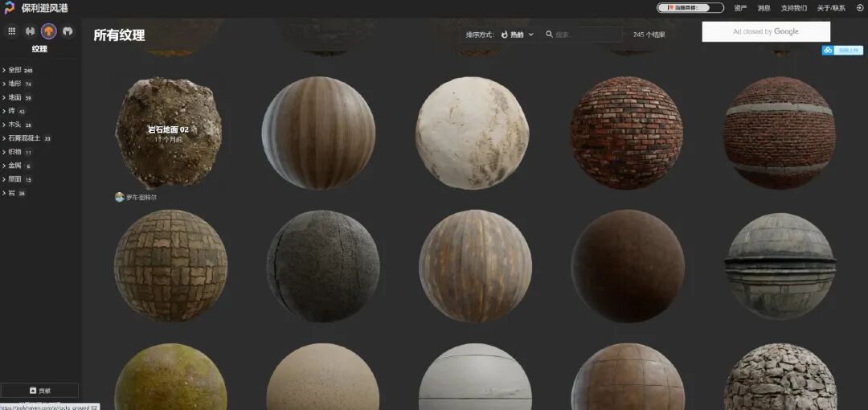Open the 岩石地面 02 texture thumbnail
This screenshot has height=410, width=868.
tap(168, 133)
